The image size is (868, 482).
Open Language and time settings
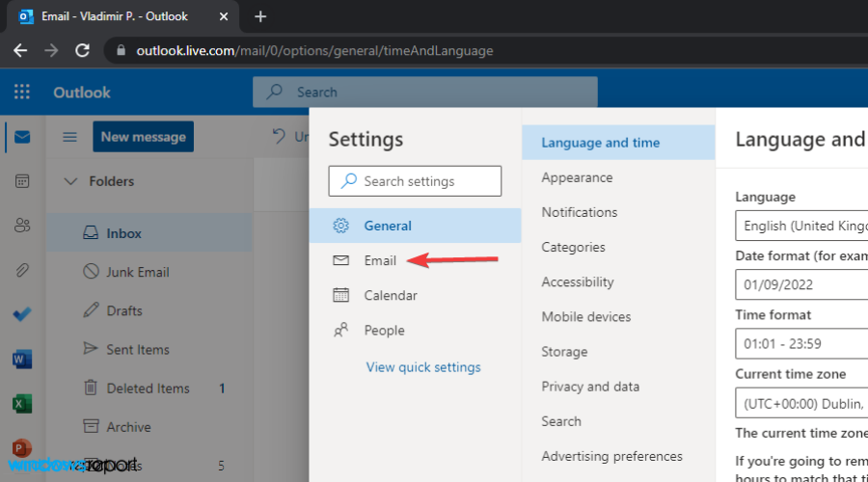(618, 143)
